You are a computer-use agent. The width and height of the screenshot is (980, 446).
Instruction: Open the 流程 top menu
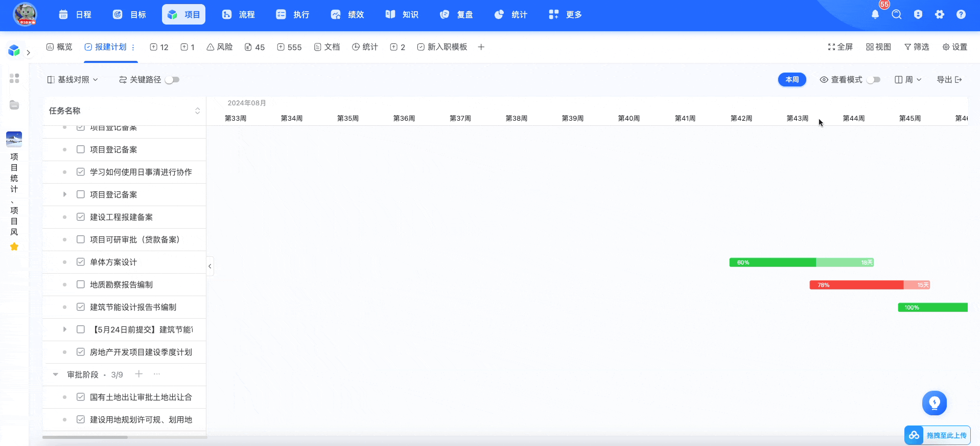click(x=239, y=14)
